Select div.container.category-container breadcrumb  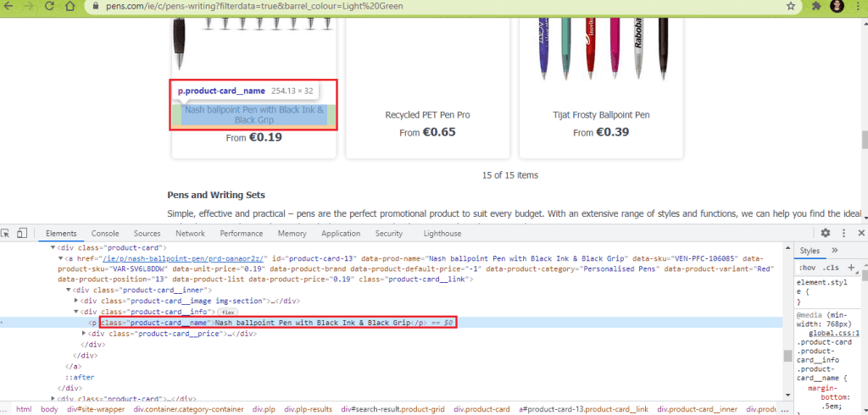click(x=188, y=409)
